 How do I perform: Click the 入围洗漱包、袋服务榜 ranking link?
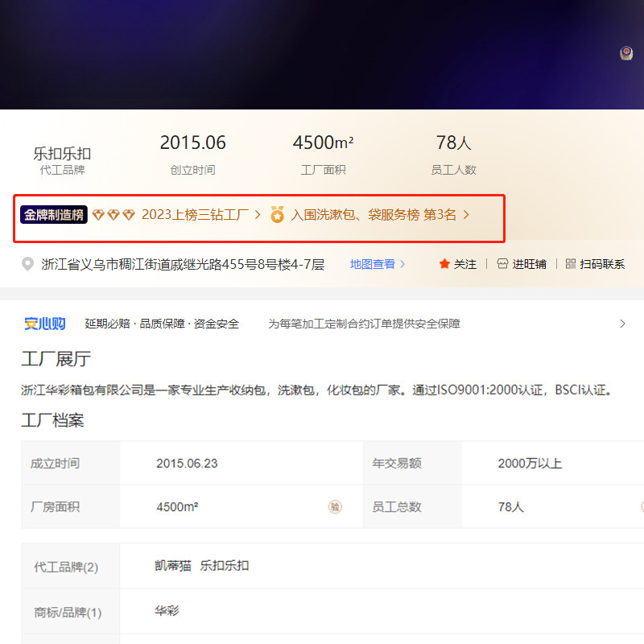point(355,215)
